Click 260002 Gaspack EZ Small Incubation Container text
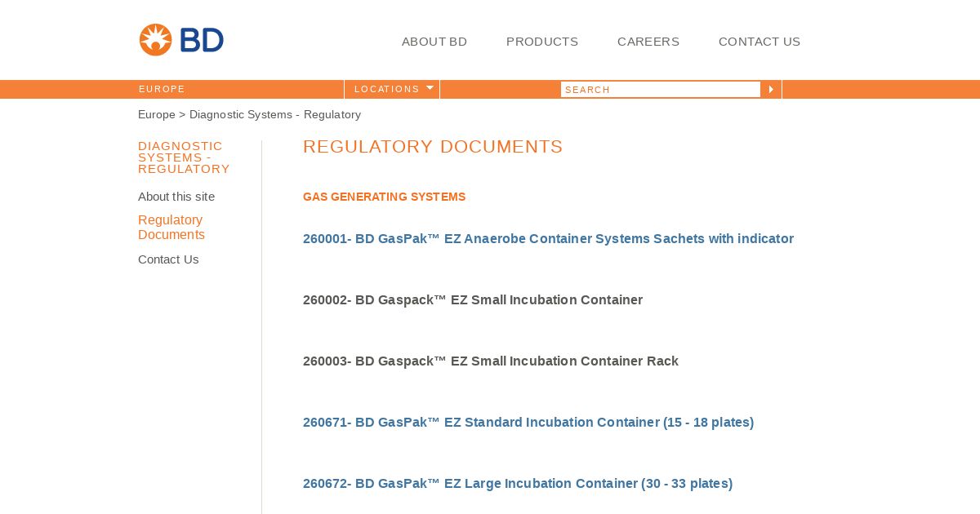 coord(473,300)
